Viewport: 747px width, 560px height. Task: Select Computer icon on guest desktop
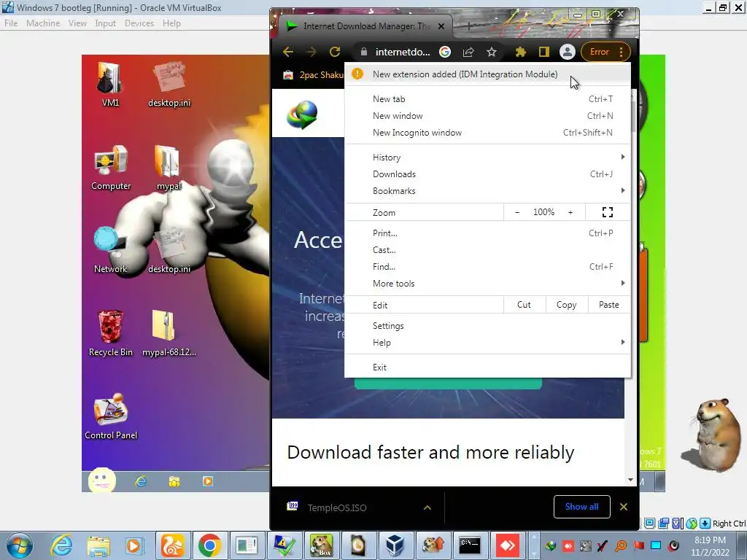[x=111, y=168]
